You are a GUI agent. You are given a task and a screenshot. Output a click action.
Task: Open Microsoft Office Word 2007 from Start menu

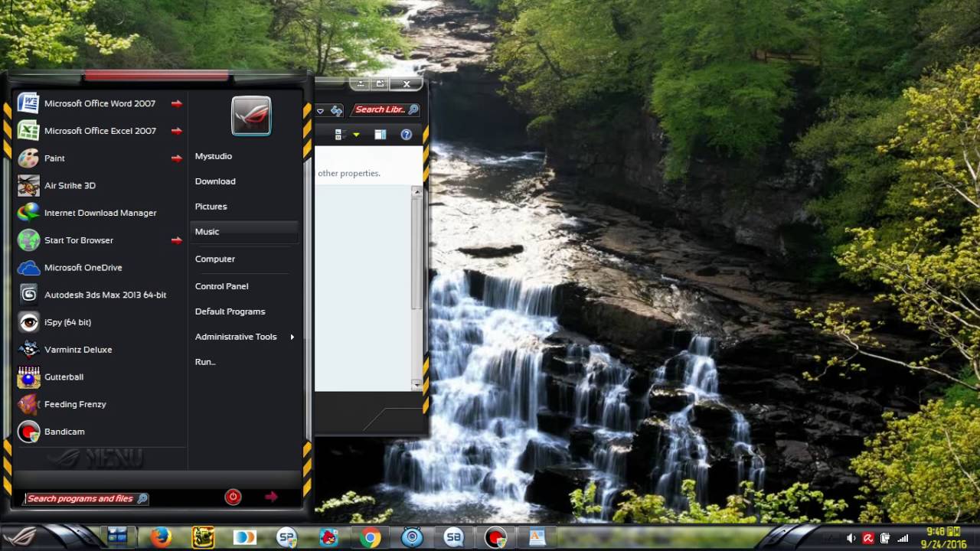[x=100, y=103]
